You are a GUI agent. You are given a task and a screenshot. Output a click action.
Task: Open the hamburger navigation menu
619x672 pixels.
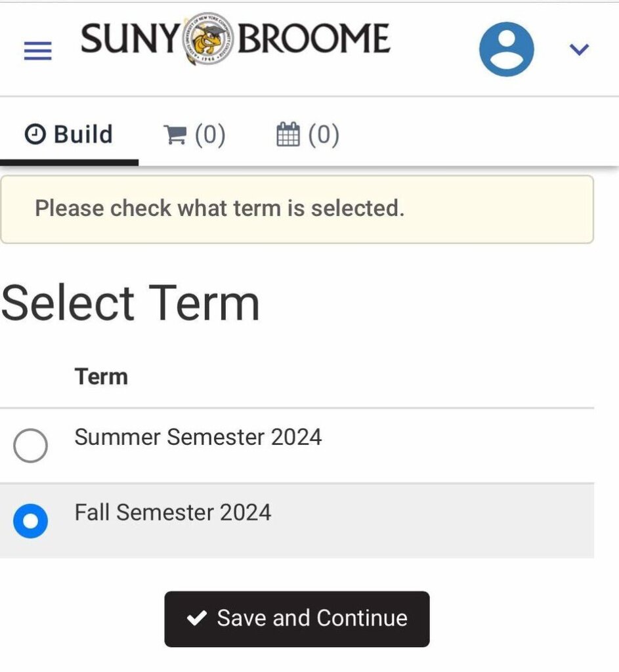37,51
